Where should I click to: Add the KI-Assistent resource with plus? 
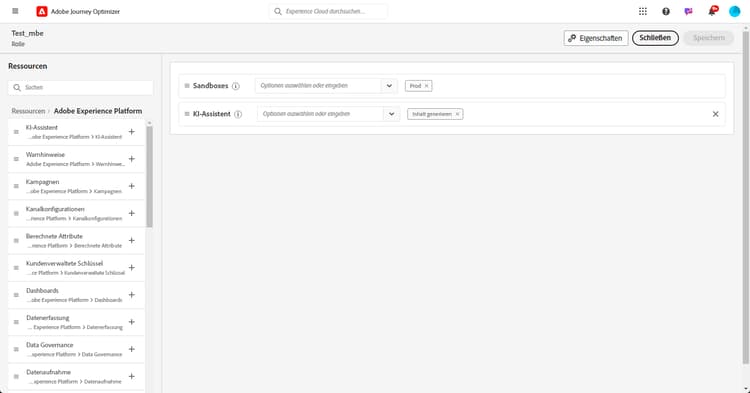coord(132,131)
